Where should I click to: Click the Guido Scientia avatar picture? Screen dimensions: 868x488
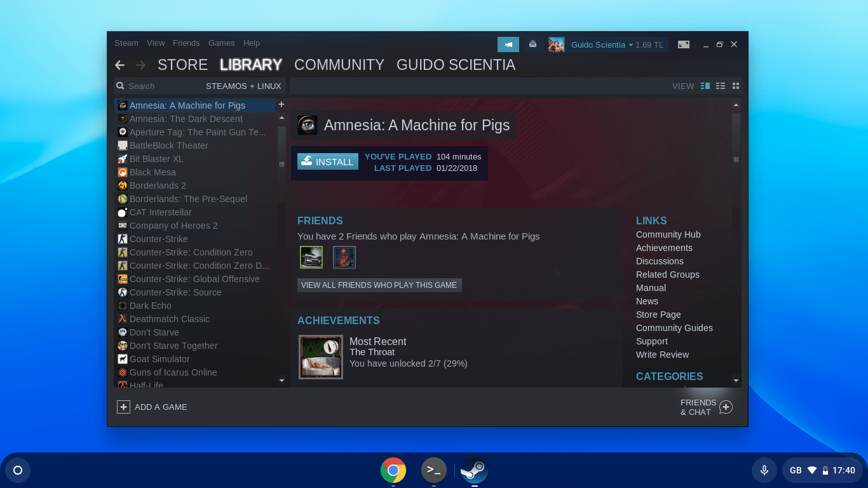556,44
